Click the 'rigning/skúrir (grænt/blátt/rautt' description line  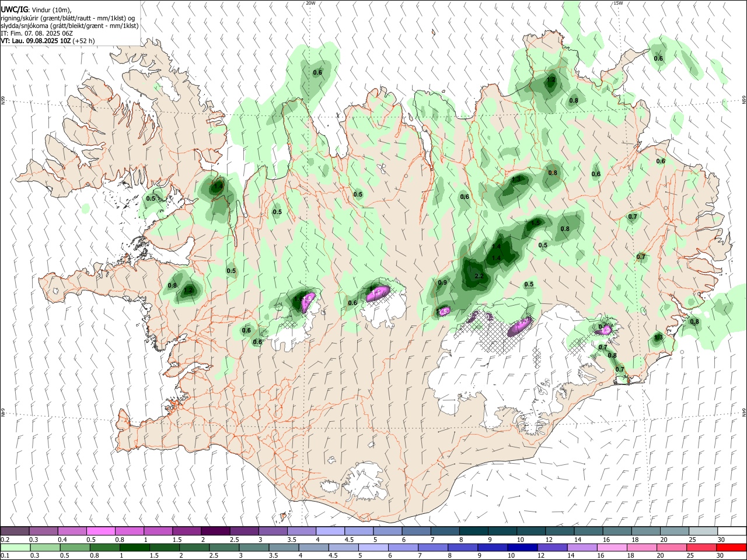click(x=68, y=18)
